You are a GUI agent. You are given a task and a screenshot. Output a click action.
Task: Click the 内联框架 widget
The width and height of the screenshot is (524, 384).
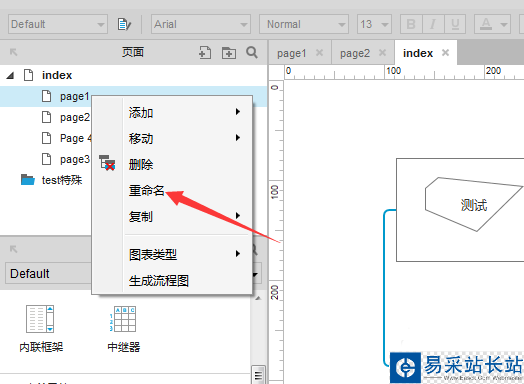41,329
